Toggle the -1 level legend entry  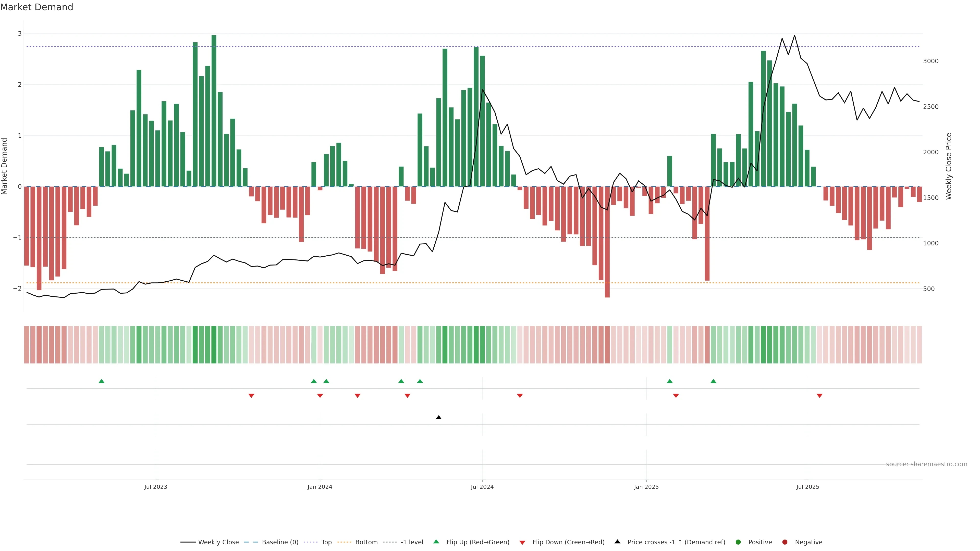click(x=412, y=542)
